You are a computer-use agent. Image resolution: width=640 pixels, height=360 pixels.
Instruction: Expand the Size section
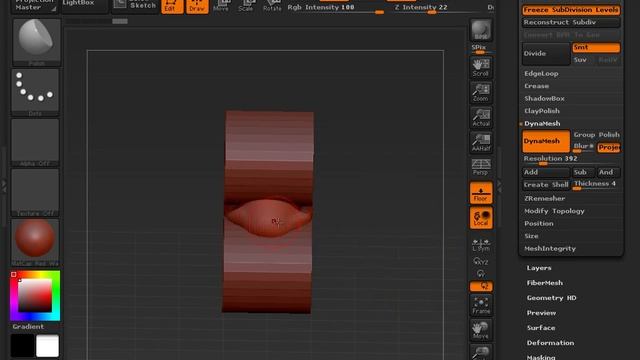[531, 236]
